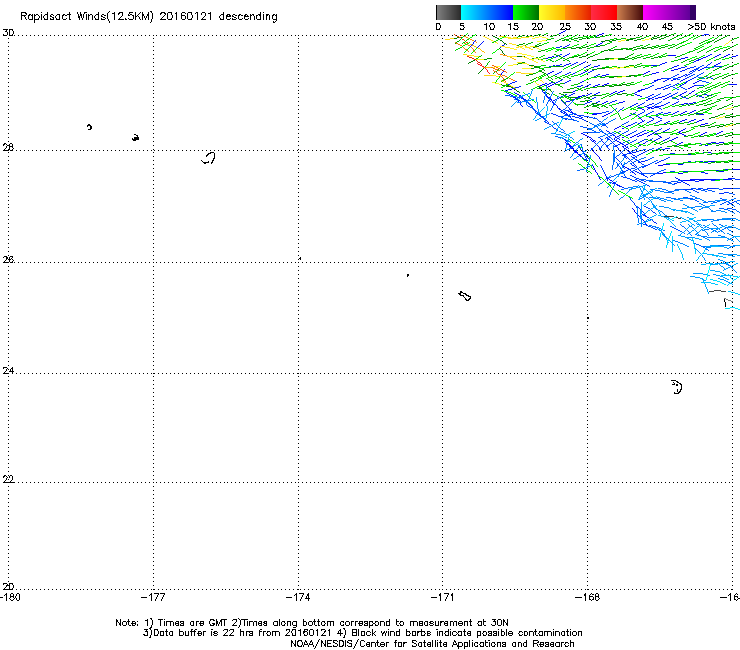Click the 'NOAA/NESDIS/Center for Satellite Applications and Research' credit

coord(432,644)
